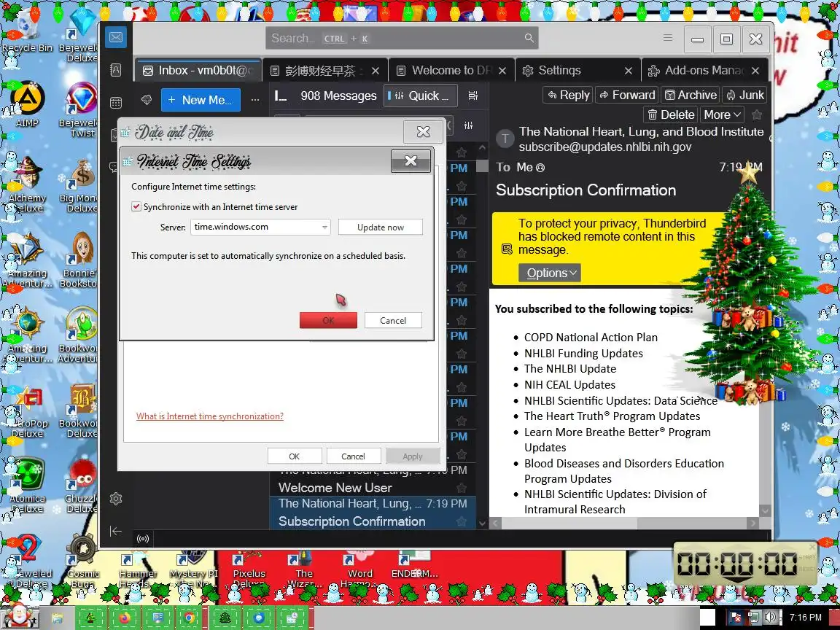Close the 彭博财经早茶 tab
The image size is (840, 630).
[x=376, y=71]
